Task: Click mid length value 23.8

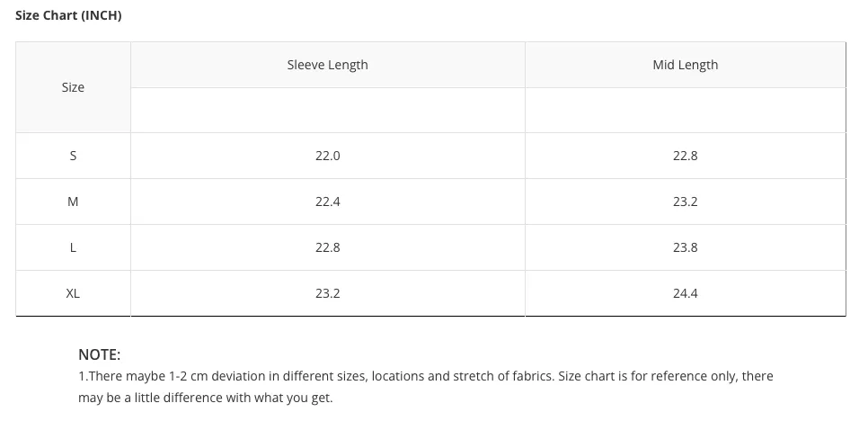Action: coord(686,247)
